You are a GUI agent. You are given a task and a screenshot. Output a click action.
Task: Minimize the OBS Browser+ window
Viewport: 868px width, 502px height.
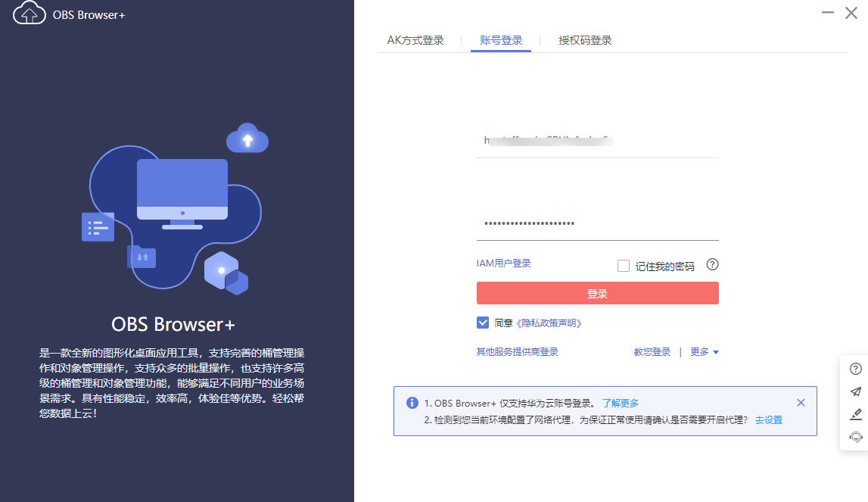click(828, 12)
